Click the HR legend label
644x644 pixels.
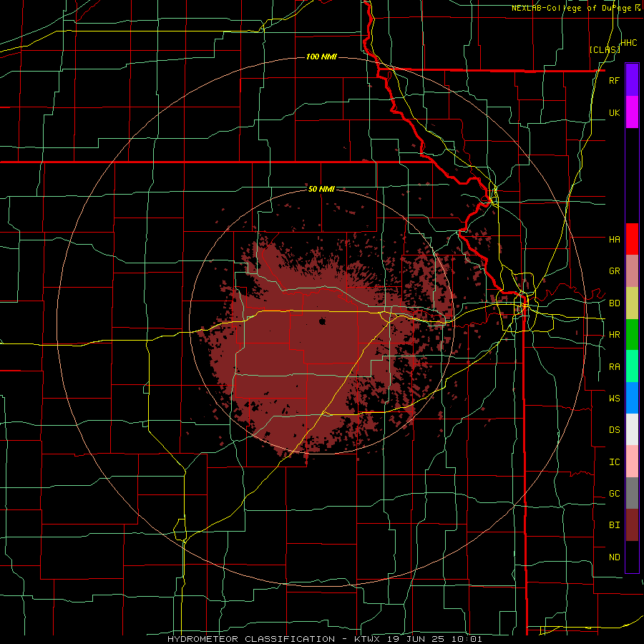(x=614, y=335)
